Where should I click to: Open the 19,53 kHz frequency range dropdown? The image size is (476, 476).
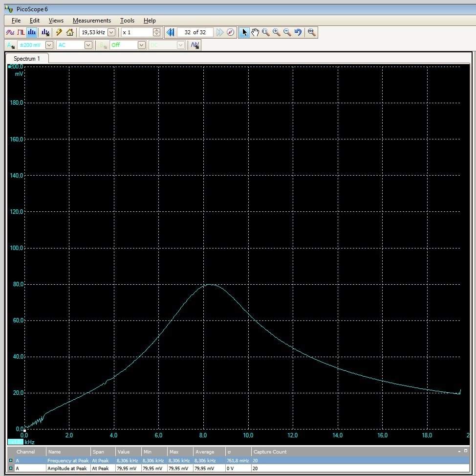point(111,32)
